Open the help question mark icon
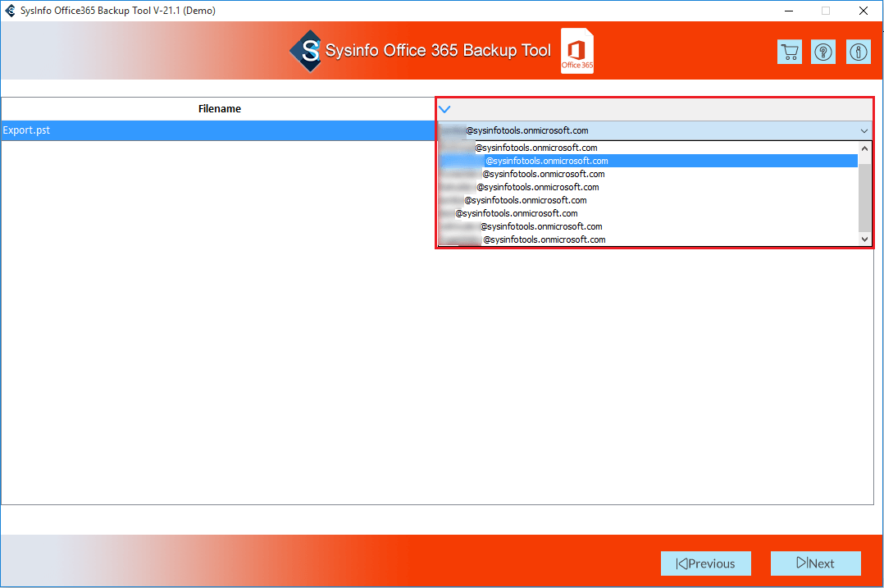 tap(823, 52)
